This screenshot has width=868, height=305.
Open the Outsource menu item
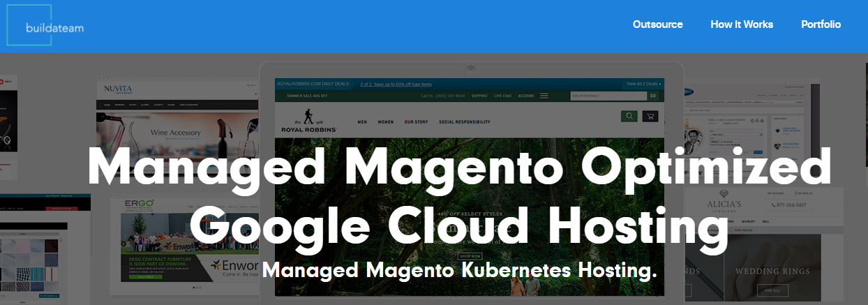657,24
